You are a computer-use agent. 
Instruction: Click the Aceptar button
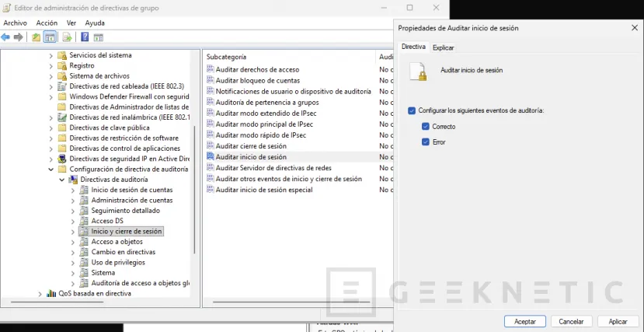pos(525,322)
